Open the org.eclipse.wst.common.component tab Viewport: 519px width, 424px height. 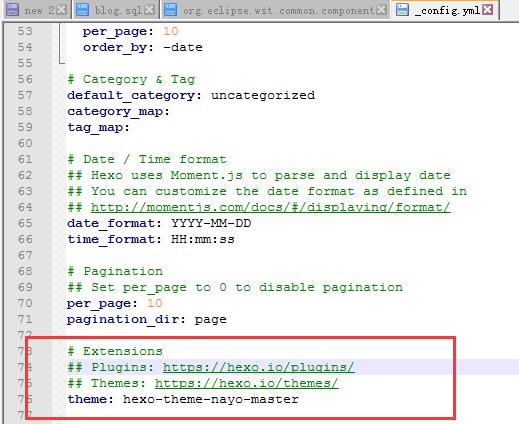click(x=276, y=10)
